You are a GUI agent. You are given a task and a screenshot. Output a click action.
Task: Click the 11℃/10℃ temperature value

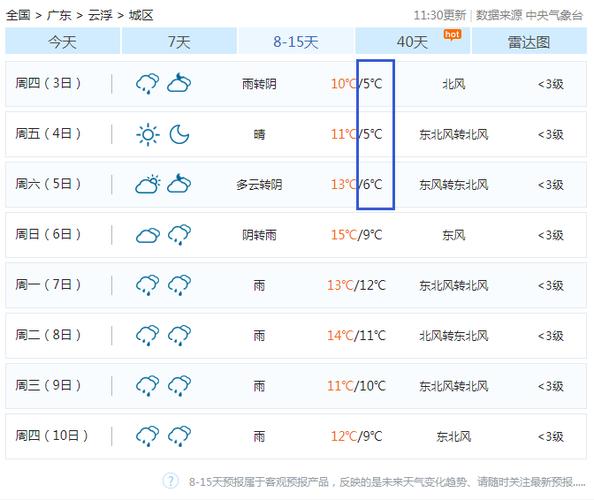pos(356,386)
